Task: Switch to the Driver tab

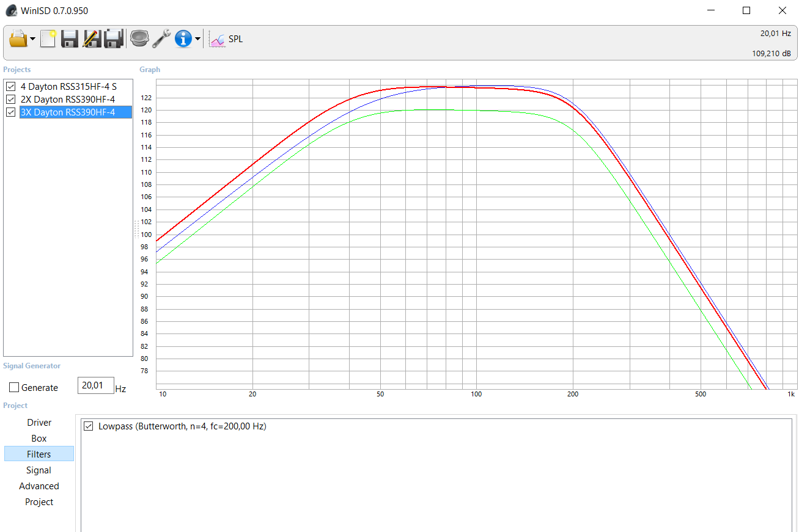Action: (x=39, y=423)
